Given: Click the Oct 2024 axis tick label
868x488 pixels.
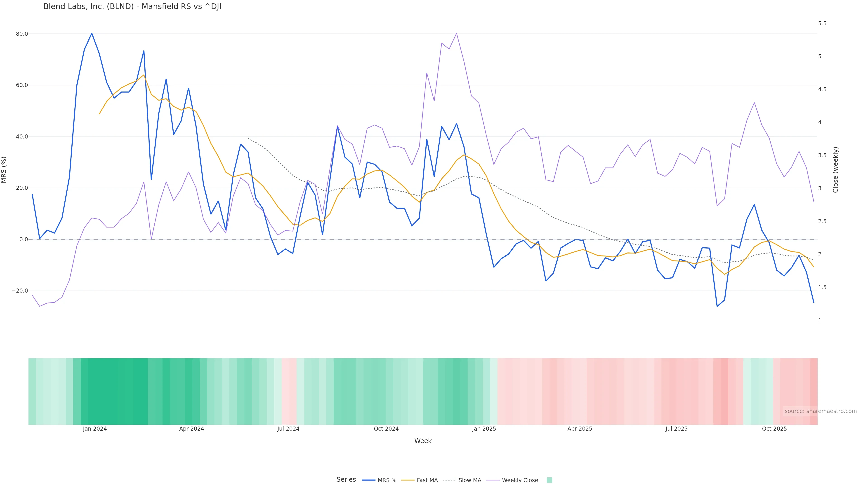Looking at the screenshot, I should tap(386, 429).
